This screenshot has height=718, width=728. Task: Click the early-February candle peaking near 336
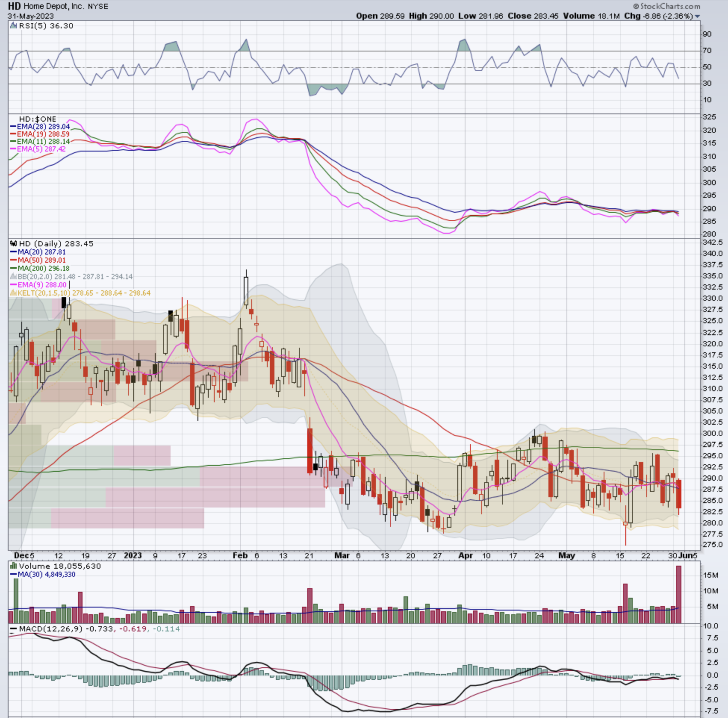click(246, 289)
